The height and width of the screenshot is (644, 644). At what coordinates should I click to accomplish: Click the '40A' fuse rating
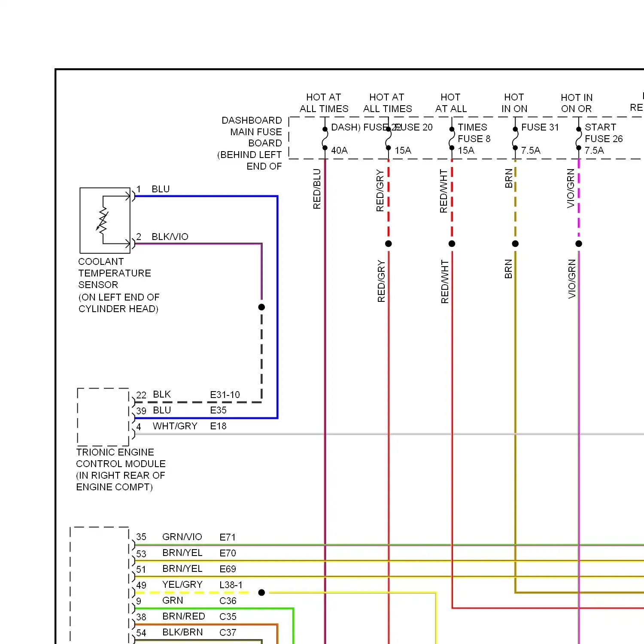pos(339,150)
